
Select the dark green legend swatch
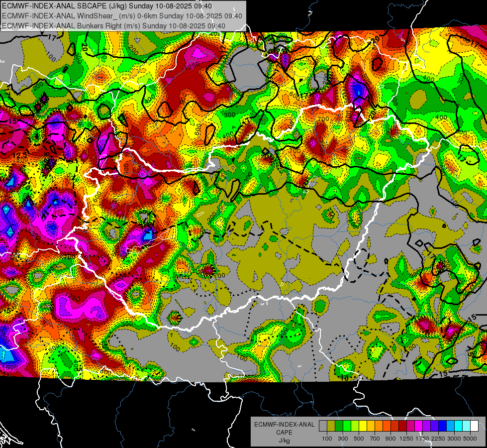[x=339, y=426]
